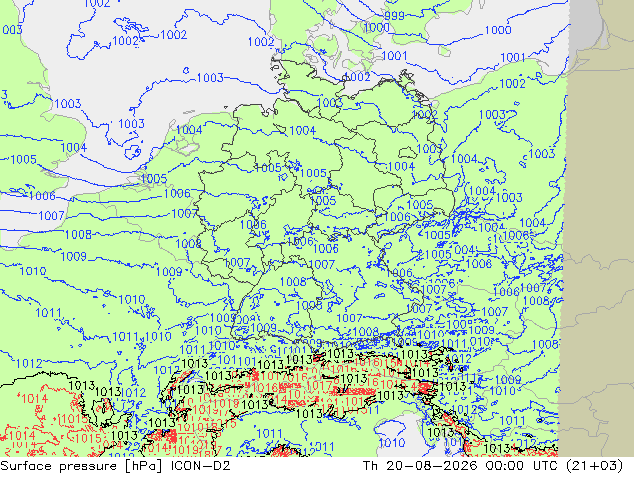
Task: Click the 'Th 20-08-2026 00:00 UTC (21+03)' timestamp
Action: pyautogui.click(x=493, y=466)
